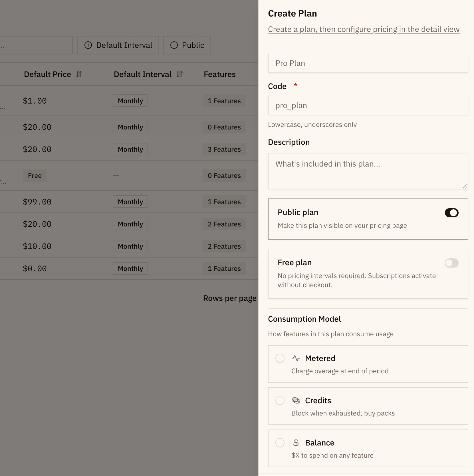
Task: Open the Default Interval filter dropdown
Action: coord(118,45)
